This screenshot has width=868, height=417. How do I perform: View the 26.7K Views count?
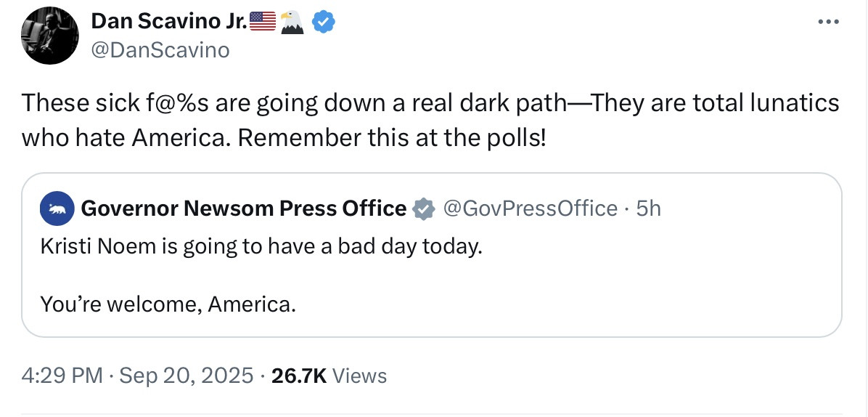(328, 376)
